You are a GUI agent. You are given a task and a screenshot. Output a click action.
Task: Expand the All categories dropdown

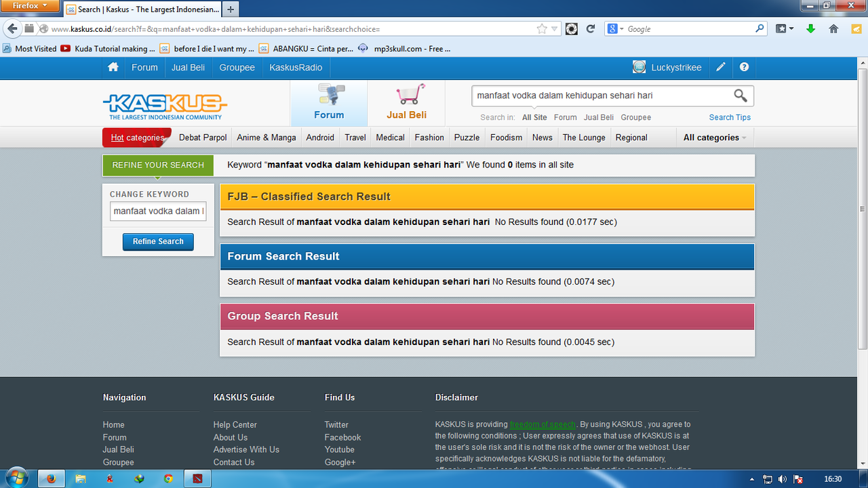[715, 138]
